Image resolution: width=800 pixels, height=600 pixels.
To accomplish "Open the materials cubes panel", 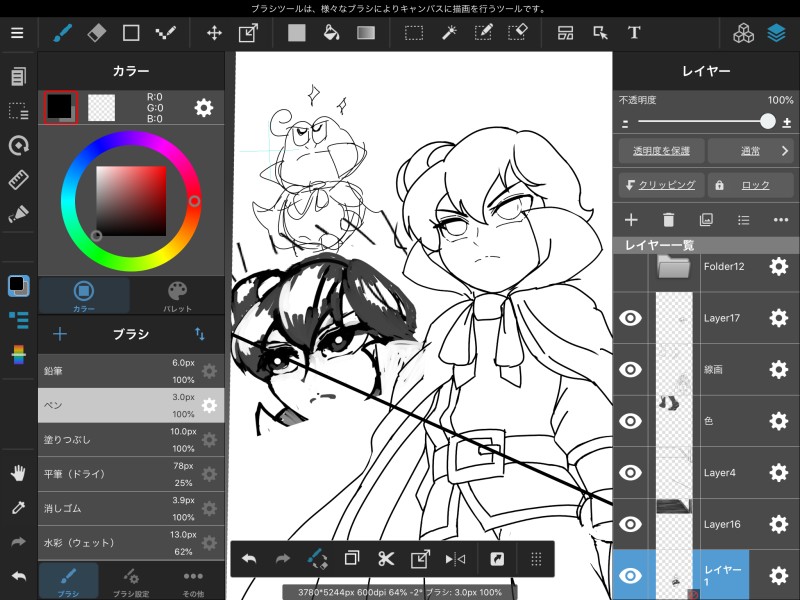I will pos(743,33).
